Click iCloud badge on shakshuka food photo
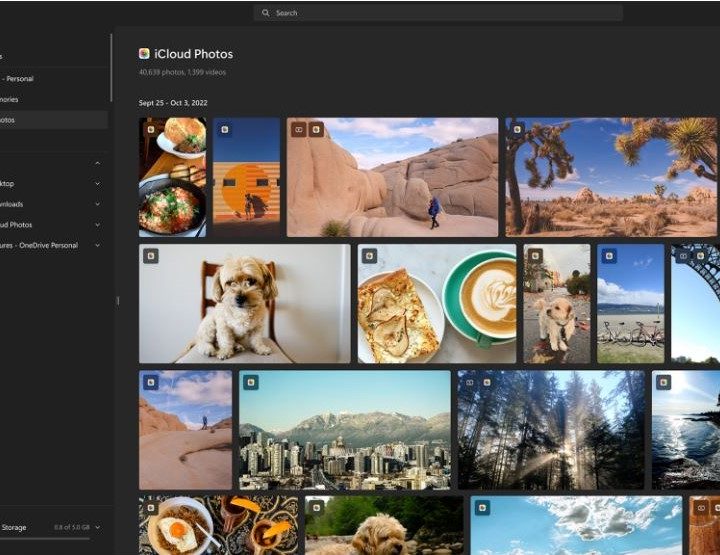Image resolution: width=720 pixels, height=555 pixels. coord(151,129)
